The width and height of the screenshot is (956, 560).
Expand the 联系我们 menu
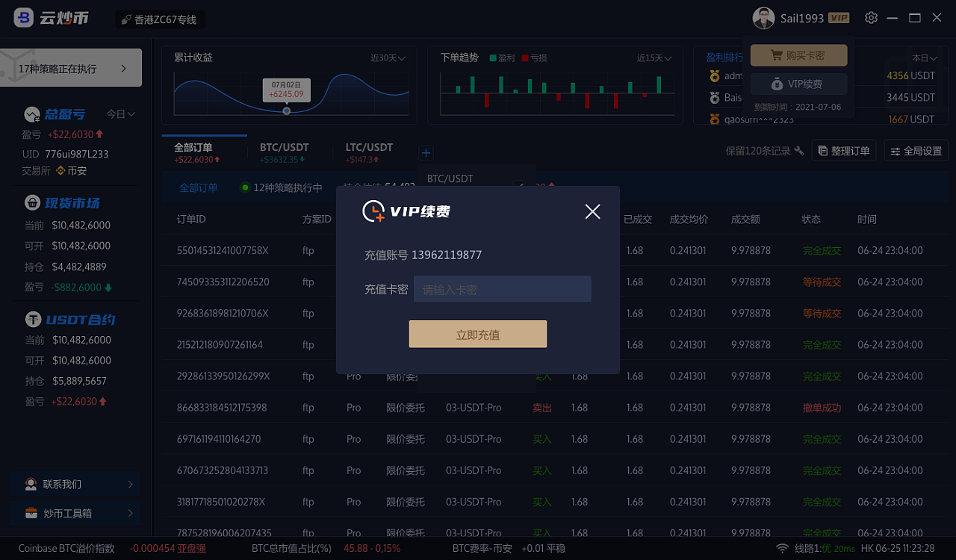(75, 485)
